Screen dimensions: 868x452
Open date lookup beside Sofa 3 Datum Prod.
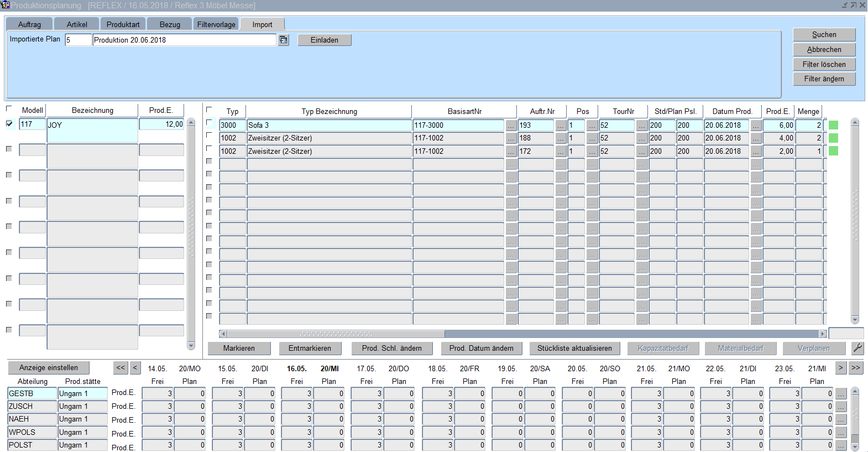pyautogui.click(x=756, y=126)
